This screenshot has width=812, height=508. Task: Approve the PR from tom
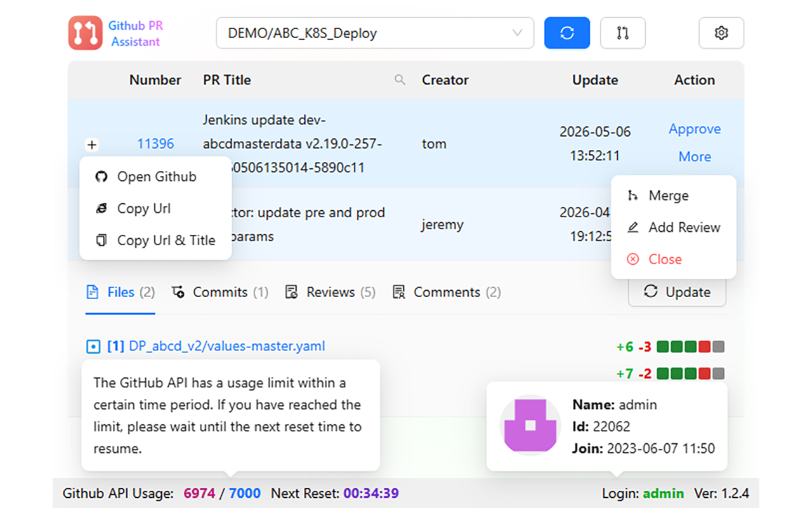[x=695, y=129]
